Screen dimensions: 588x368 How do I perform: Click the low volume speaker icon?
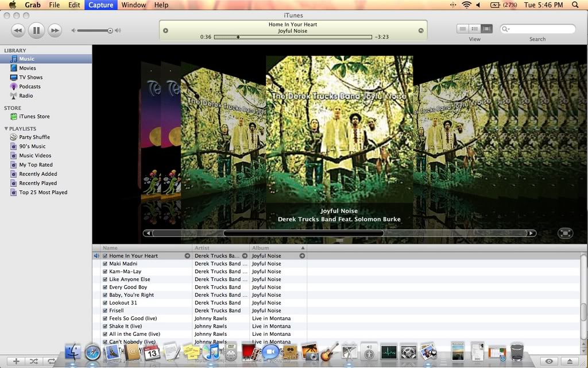coord(73,30)
